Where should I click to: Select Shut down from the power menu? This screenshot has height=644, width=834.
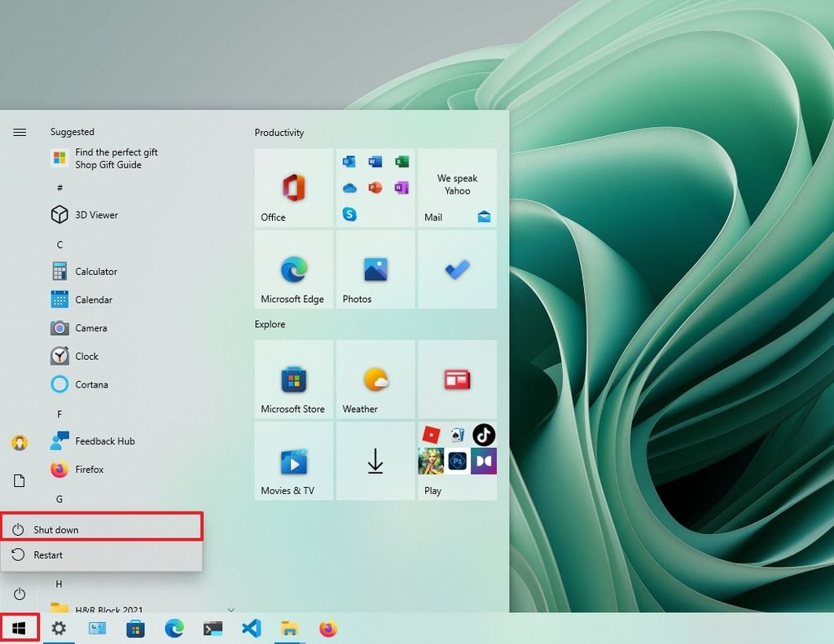click(x=57, y=528)
